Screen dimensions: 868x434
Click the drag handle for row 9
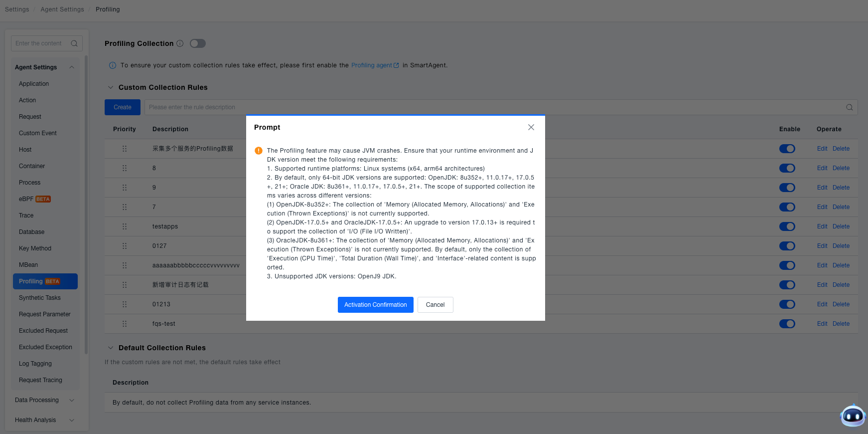pos(125,188)
